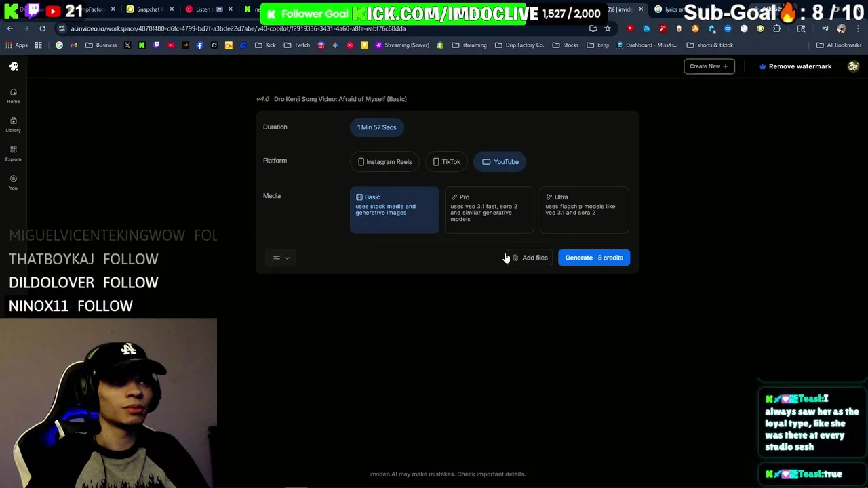Image resolution: width=868 pixels, height=488 pixels.
Task: Choose Basic media option
Action: tap(394, 210)
